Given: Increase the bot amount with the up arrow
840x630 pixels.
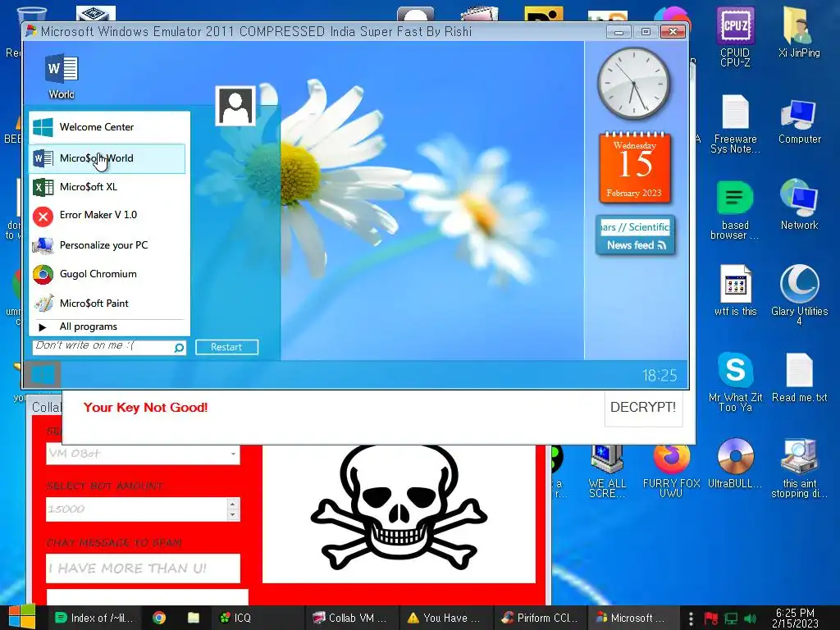Looking at the screenshot, I should [232, 504].
